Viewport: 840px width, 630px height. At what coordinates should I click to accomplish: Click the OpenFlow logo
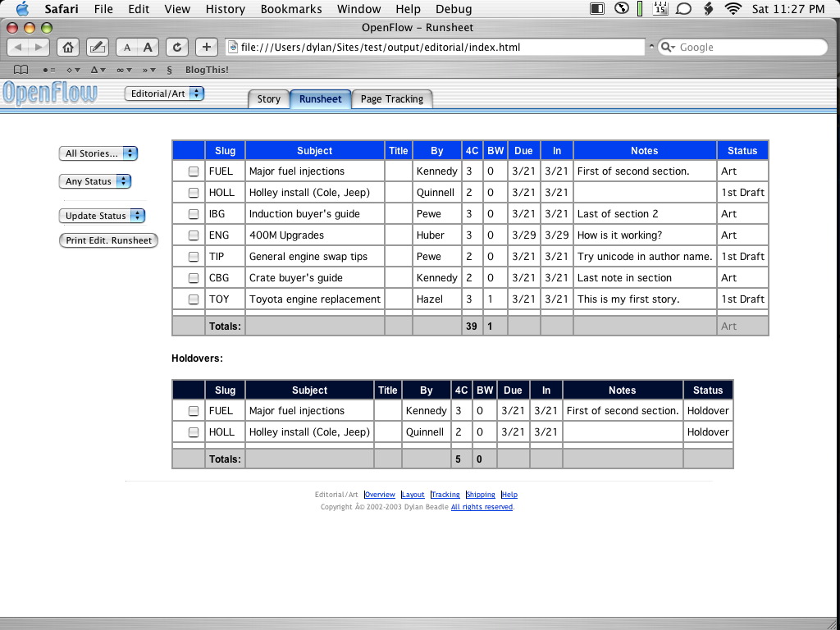[x=50, y=94]
